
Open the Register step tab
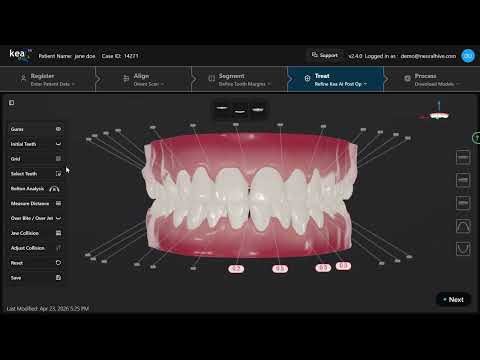click(x=48, y=79)
